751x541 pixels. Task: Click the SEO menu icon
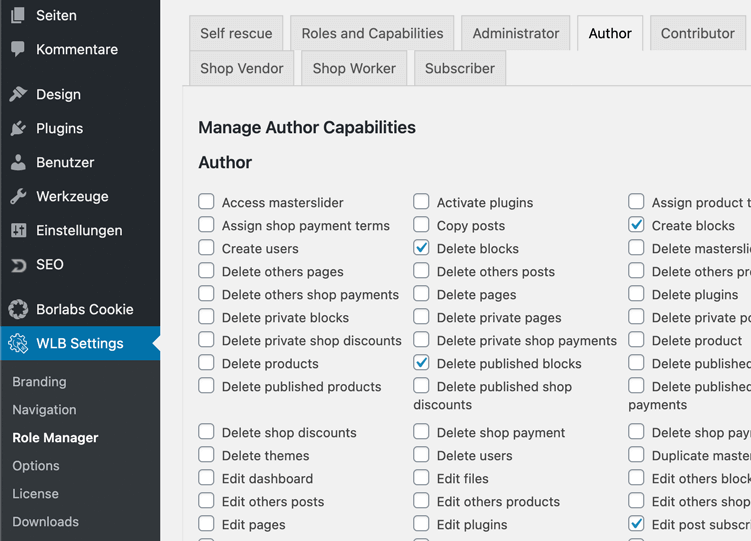coord(18,264)
